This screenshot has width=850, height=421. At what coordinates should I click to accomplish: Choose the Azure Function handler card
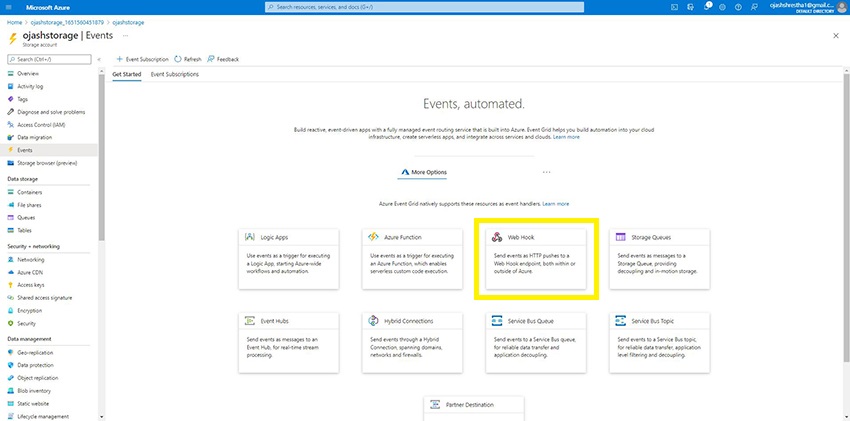(412, 258)
